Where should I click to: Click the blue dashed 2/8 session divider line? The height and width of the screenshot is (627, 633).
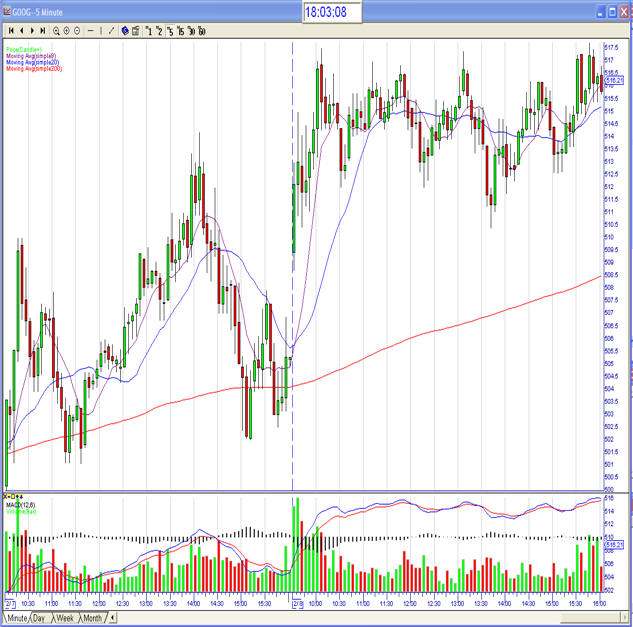point(292,266)
